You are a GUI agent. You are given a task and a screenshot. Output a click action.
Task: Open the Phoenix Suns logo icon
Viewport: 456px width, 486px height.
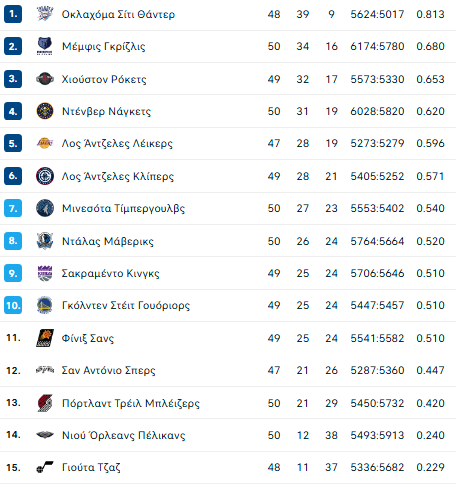point(45,338)
